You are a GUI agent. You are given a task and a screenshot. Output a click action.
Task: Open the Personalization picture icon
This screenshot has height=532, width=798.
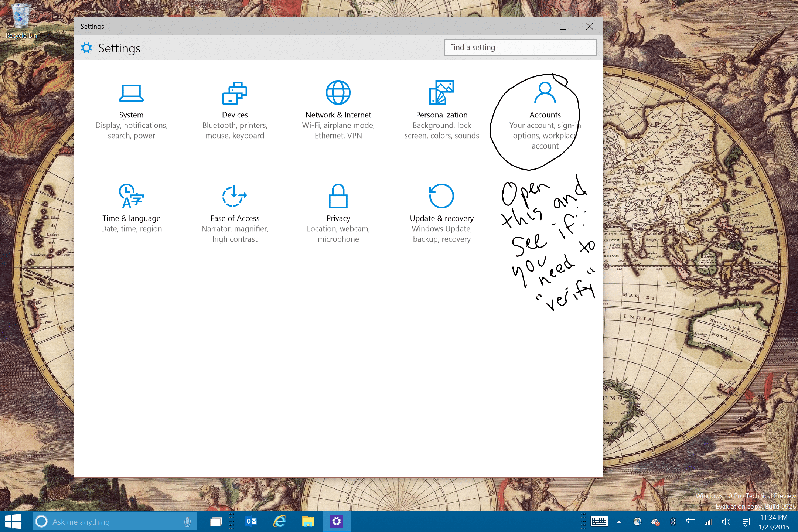click(x=441, y=92)
